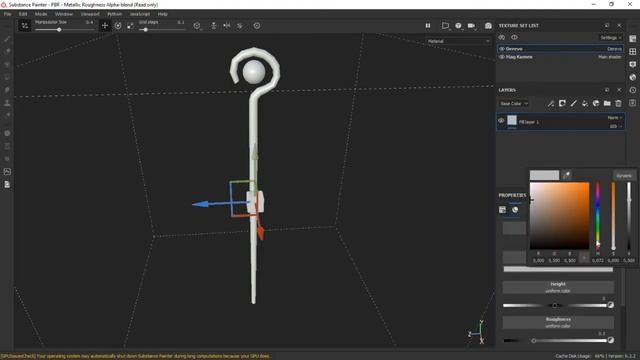Screen dimensions: 640x360
Task: Open the Python menu
Action: click(x=114, y=14)
